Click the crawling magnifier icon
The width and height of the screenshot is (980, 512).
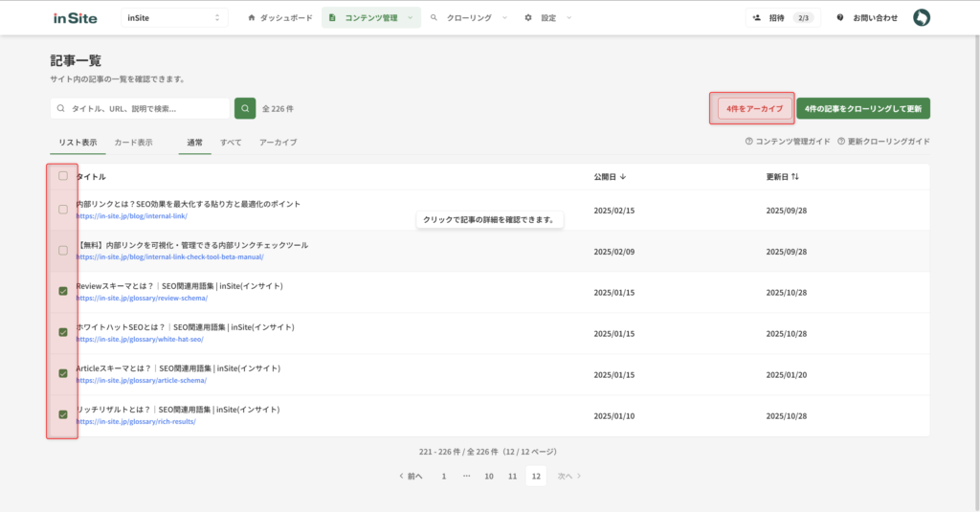434,17
